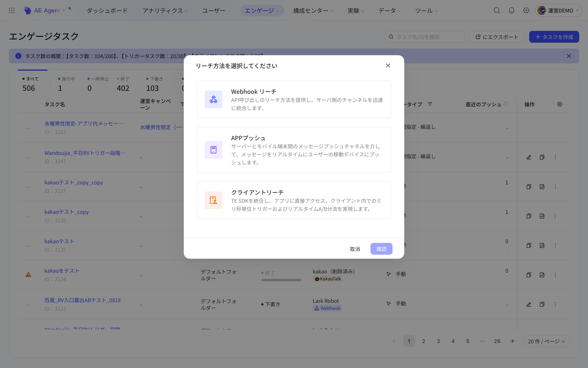This screenshot has height=368, width=588.
Task: Open the table column settings gear
Action: (560, 104)
